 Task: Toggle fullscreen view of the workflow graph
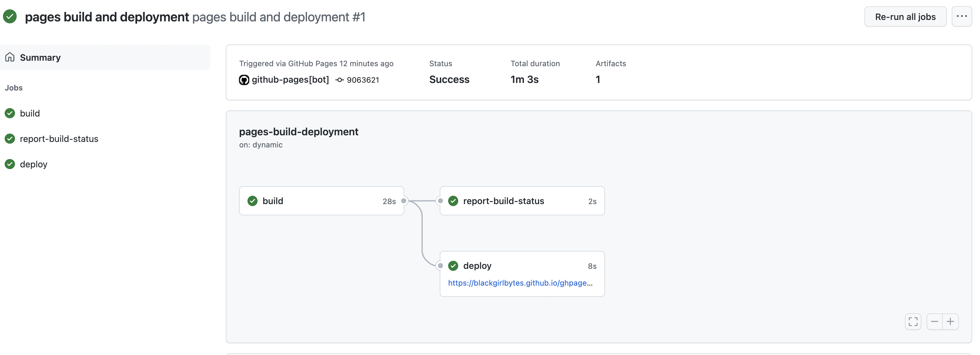913,321
